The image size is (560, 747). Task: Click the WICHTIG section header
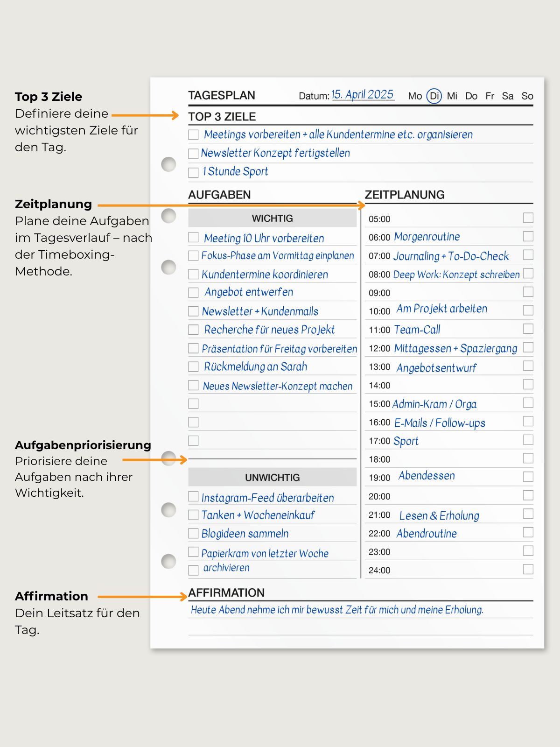pyautogui.click(x=272, y=218)
